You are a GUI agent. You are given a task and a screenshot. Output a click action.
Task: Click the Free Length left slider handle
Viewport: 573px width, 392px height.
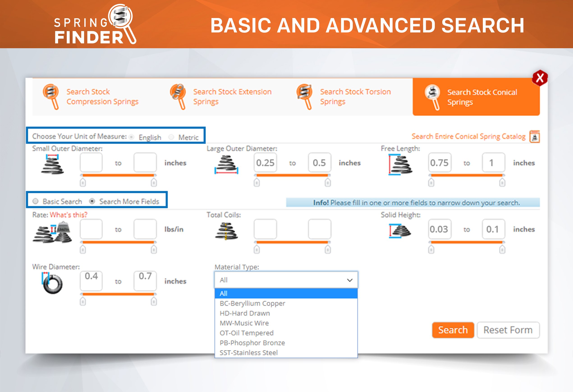tap(431, 182)
